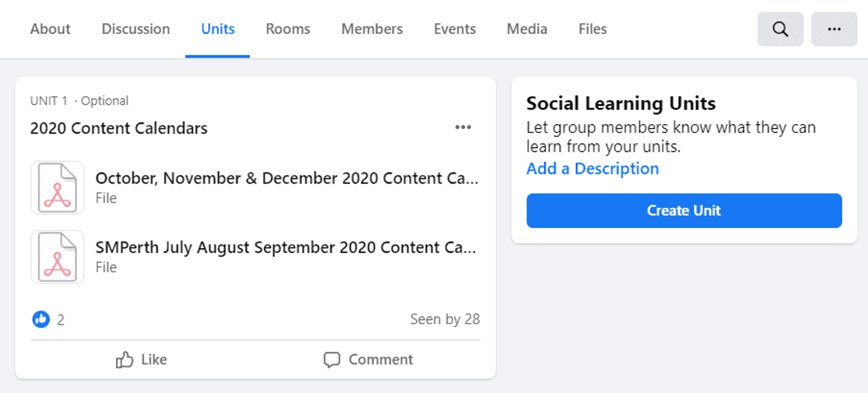
Task: Click the Seen by 28 text
Action: click(445, 319)
